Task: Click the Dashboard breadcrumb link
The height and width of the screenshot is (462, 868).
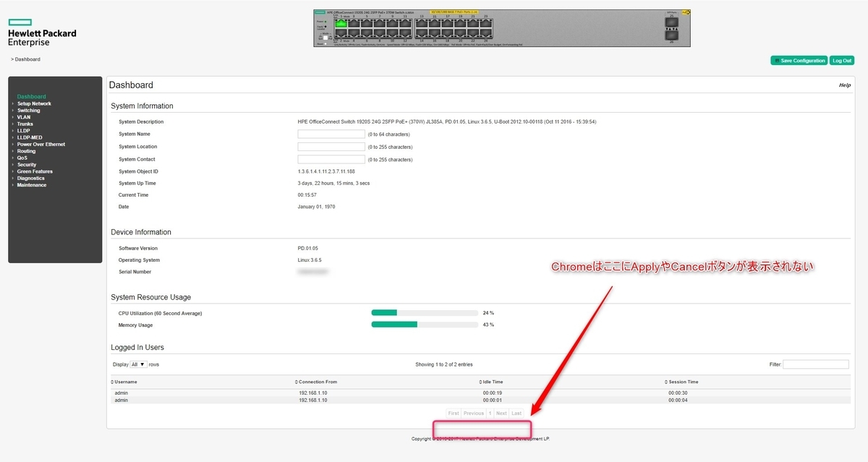Action: (27, 59)
